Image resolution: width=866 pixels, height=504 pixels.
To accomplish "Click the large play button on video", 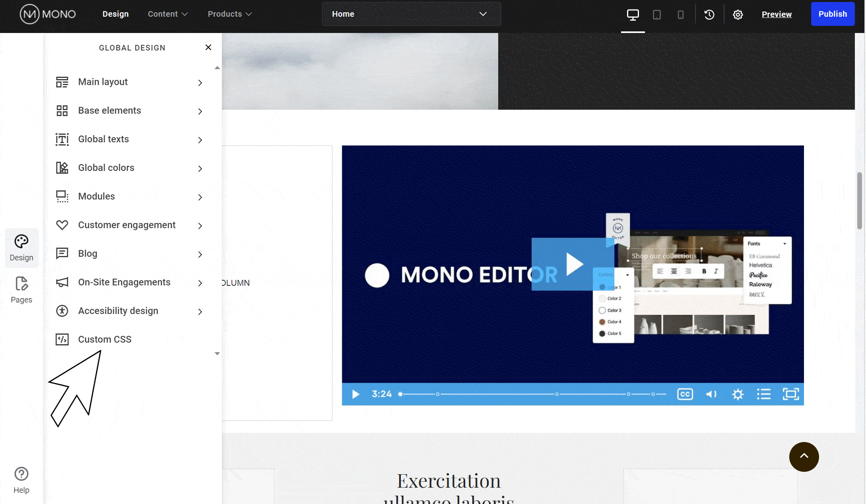I will [x=573, y=264].
